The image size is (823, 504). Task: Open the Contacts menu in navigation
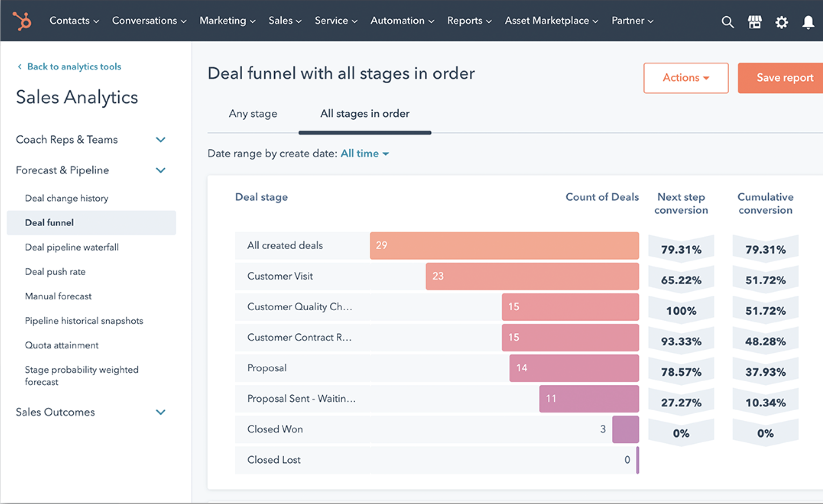click(x=74, y=21)
